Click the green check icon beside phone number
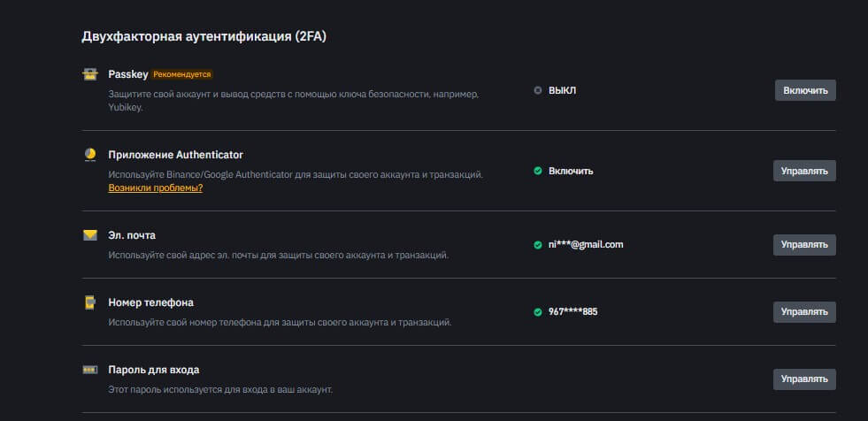This screenshot has width=868, height=421. [x=538, y=311]
